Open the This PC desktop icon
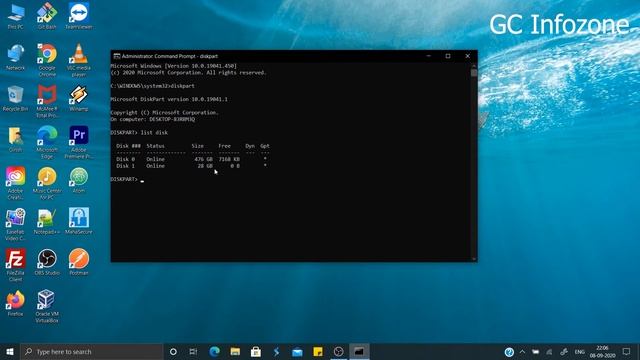 click(x=16, y=16)
